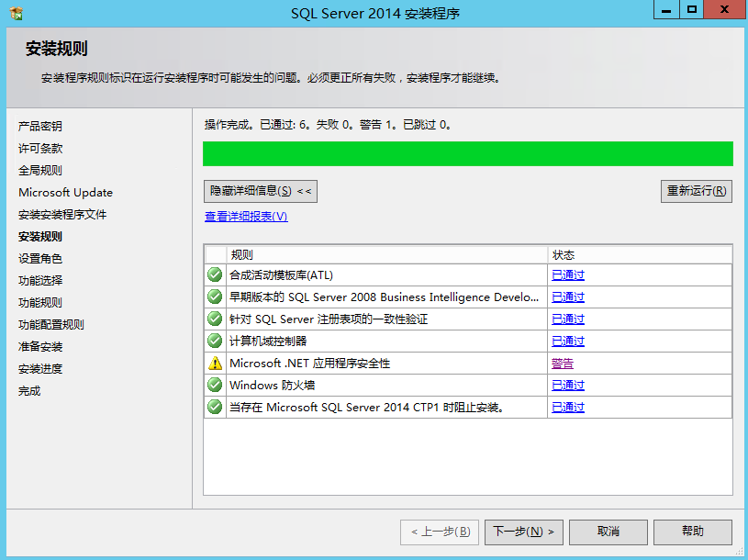
Task: Click rule text 合成活动模板库(ATL)
Action: tap(281, 275)
